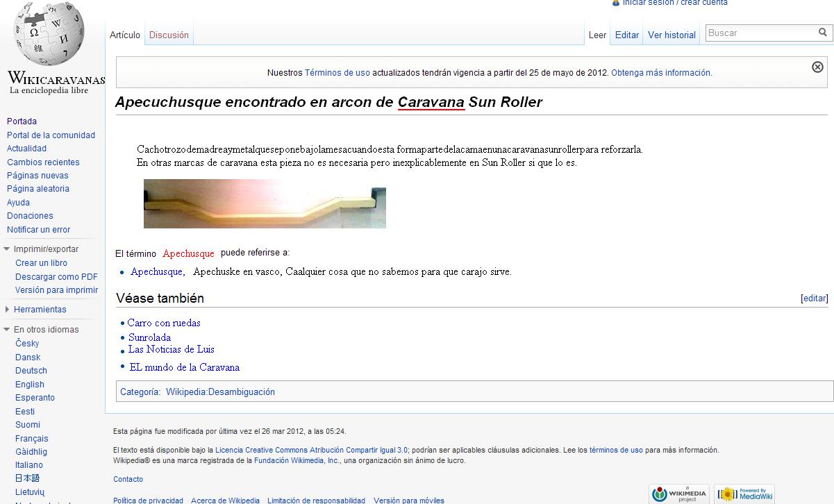Click the Descargar como PDF link
The image size is (834, 504).
click(x=56, y=276)
